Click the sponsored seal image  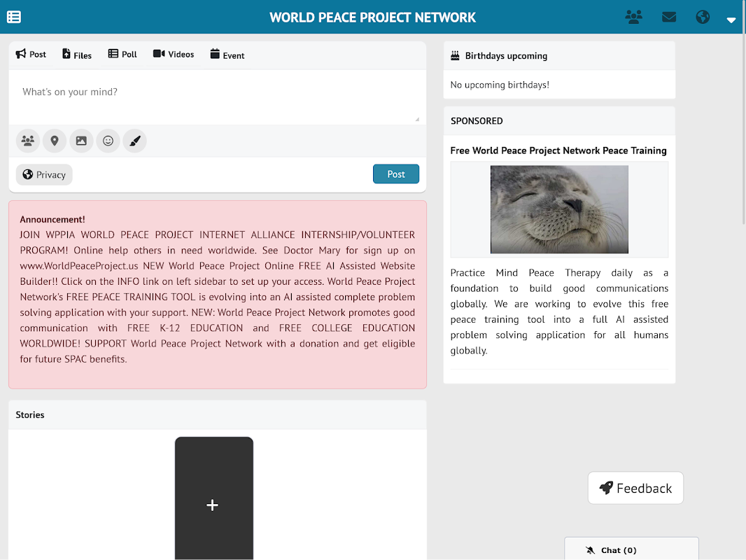pyautogui.click(x=559, y=209)
